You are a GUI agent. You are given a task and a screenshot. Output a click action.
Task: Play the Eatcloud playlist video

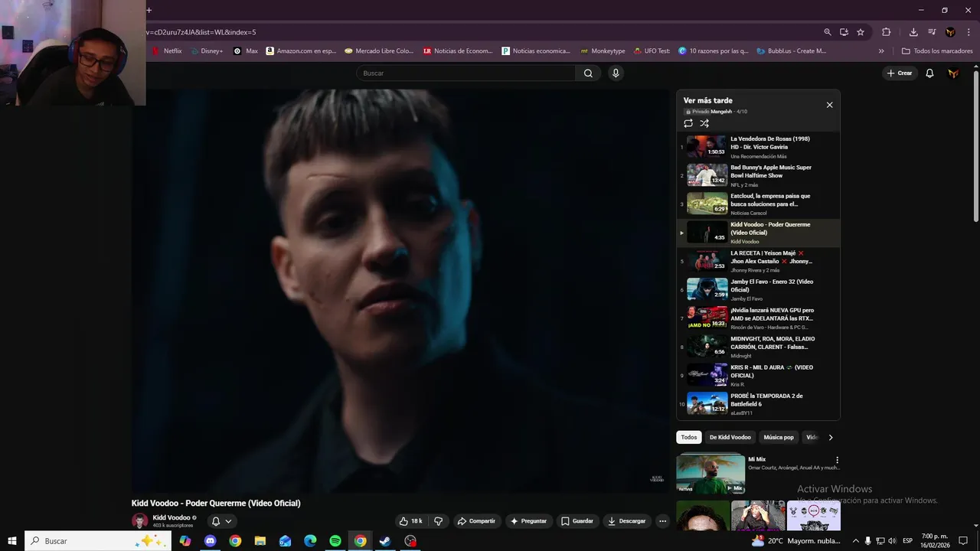click(758, 204)
